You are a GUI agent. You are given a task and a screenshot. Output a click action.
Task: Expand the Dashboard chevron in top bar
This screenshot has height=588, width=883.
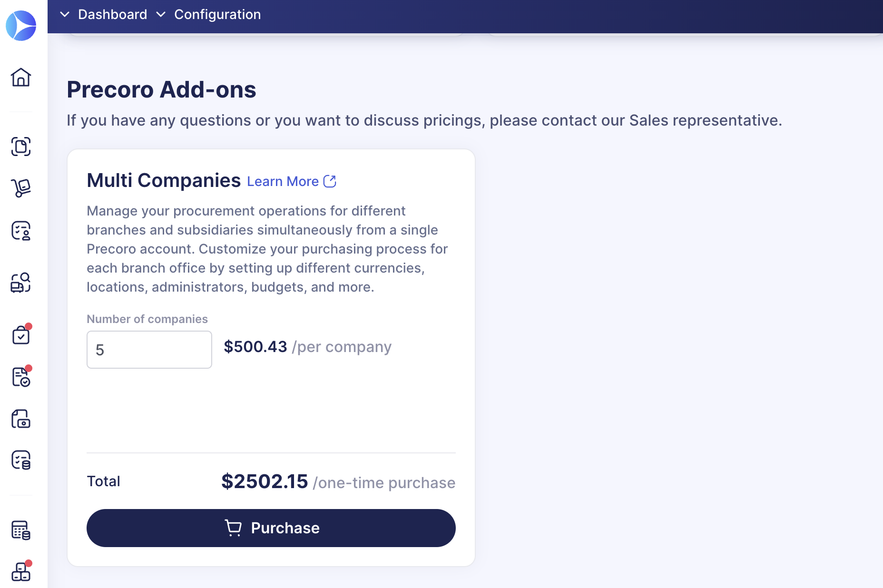coord(65,15)
